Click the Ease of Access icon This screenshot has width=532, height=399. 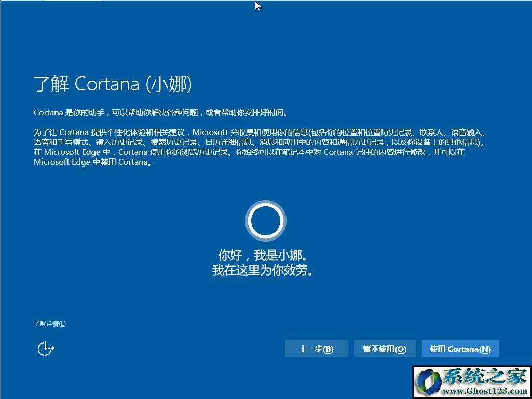46,349
